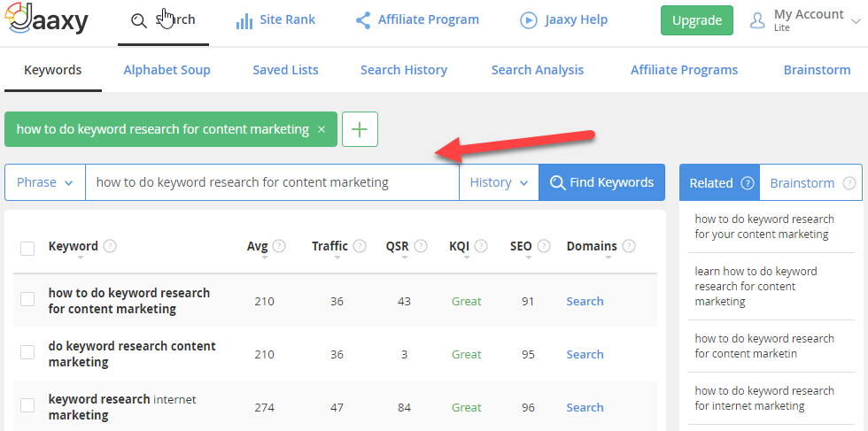Sort by QSR column header
Screen dimensions: 868x431
tap(397, 246)
